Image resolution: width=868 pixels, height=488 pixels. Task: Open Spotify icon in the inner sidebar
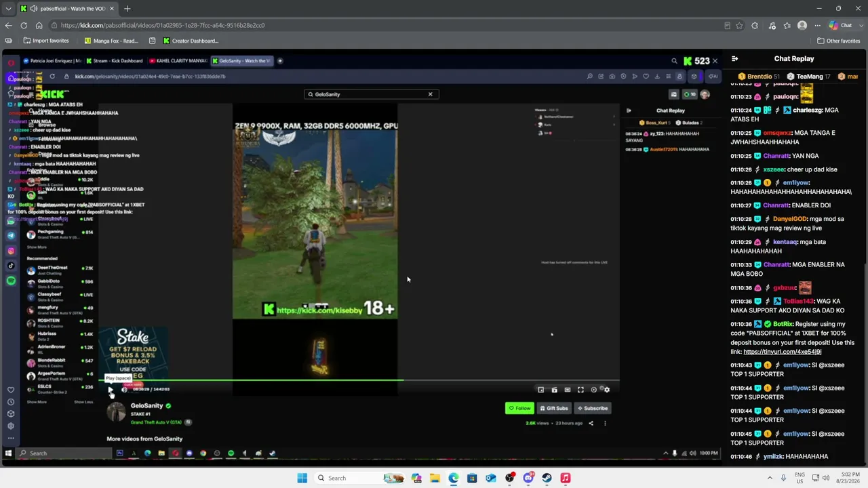[11, 281]
